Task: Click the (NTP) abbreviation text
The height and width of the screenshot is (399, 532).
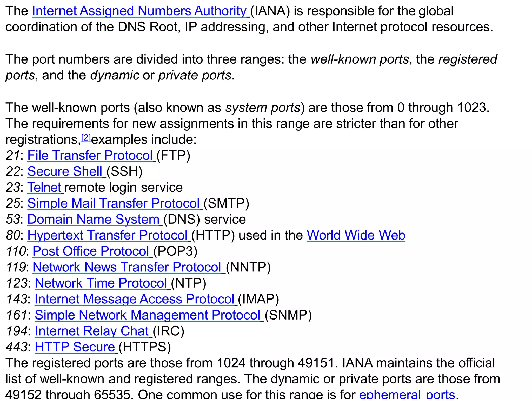Action: point(189,283)
